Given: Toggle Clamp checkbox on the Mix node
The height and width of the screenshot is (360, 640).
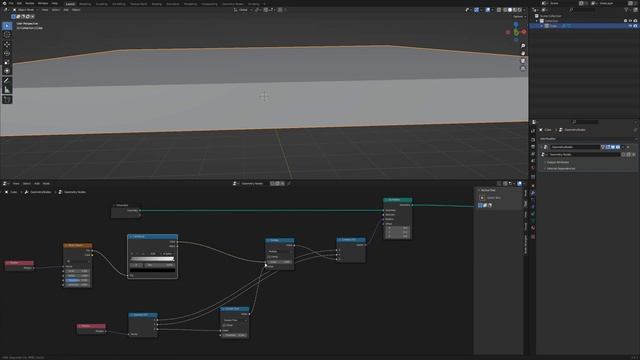Looking at the screenshot, I should click(x=270, y=257).
